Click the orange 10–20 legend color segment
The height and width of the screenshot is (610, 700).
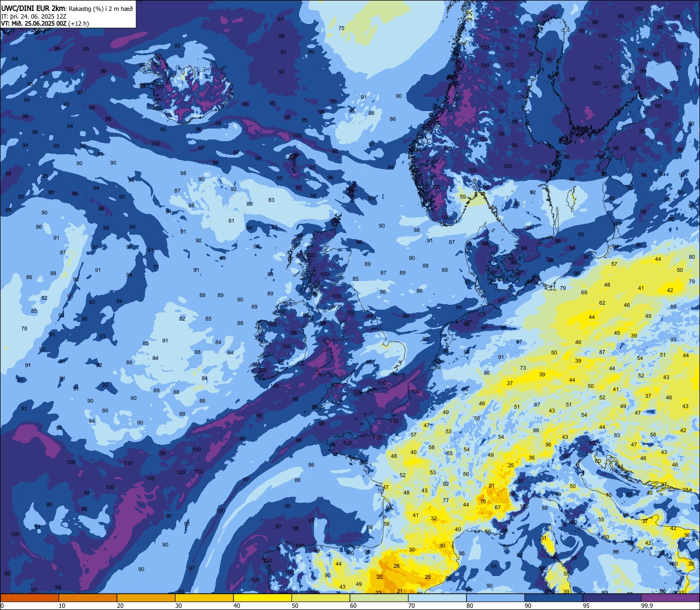[x=87, y=597]
